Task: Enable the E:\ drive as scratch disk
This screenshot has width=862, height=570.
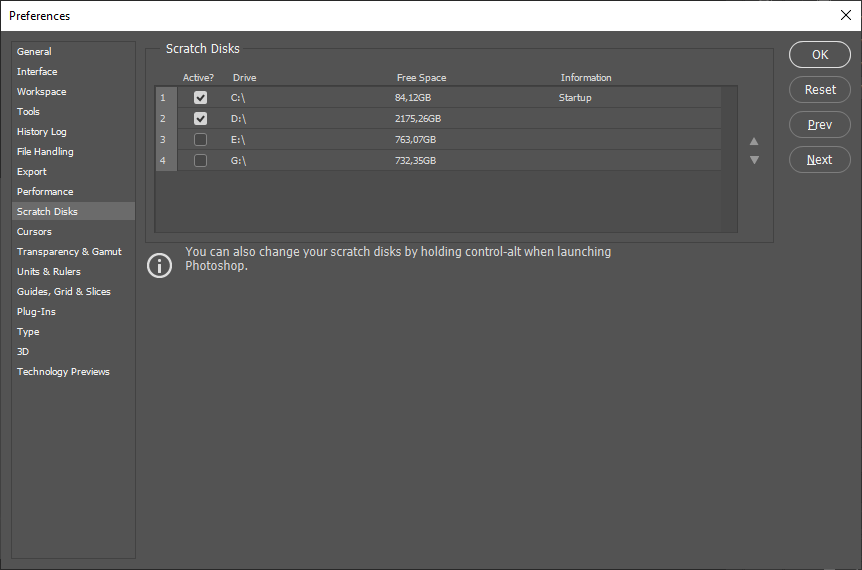Action: click(201, 140)
